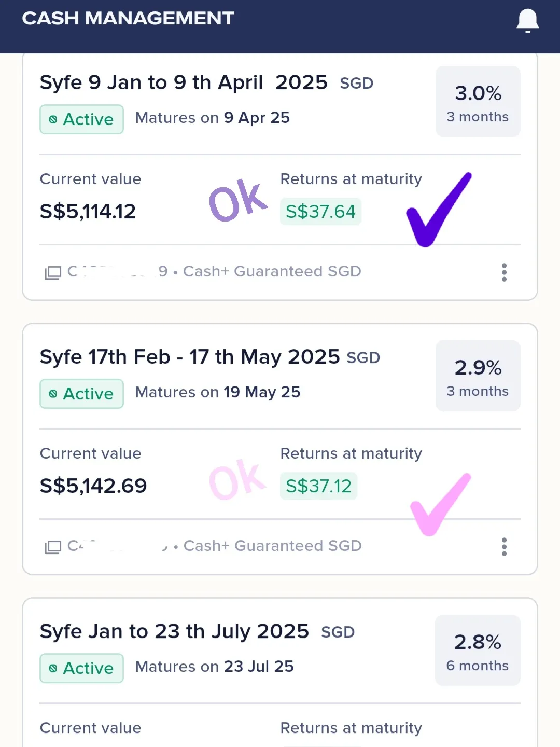The image size is (560, 747).
Task: Open the Syfe 17th Feb - 17th May portfolio
Action: (189, 357)
